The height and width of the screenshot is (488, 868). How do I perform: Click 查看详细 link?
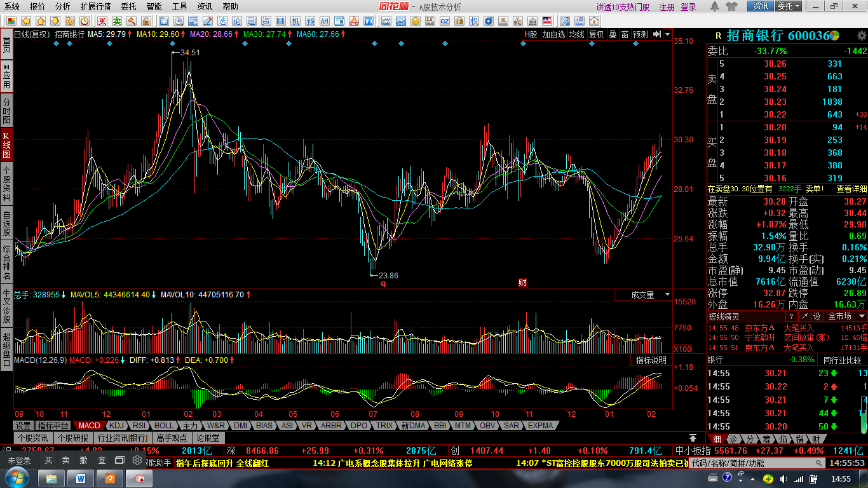(851, 189)
